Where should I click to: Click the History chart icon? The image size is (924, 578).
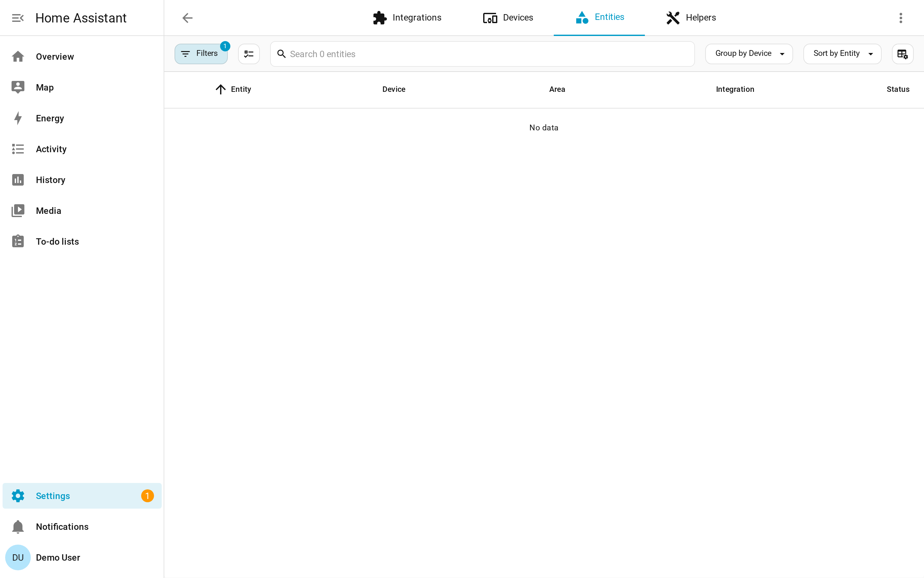tap(18, 180)
